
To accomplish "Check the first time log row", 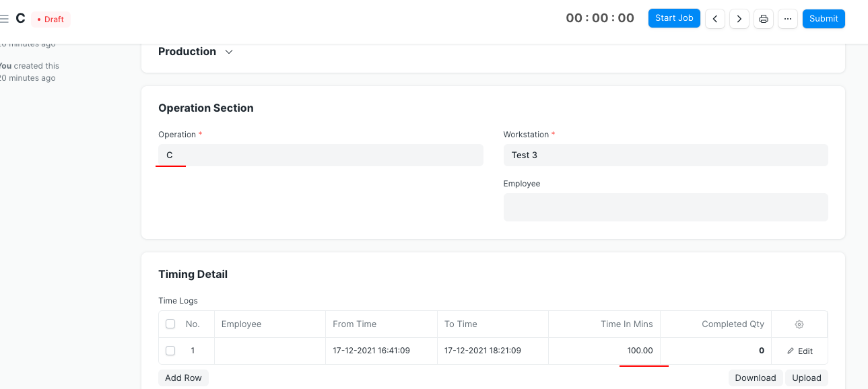I will (170, 351).
